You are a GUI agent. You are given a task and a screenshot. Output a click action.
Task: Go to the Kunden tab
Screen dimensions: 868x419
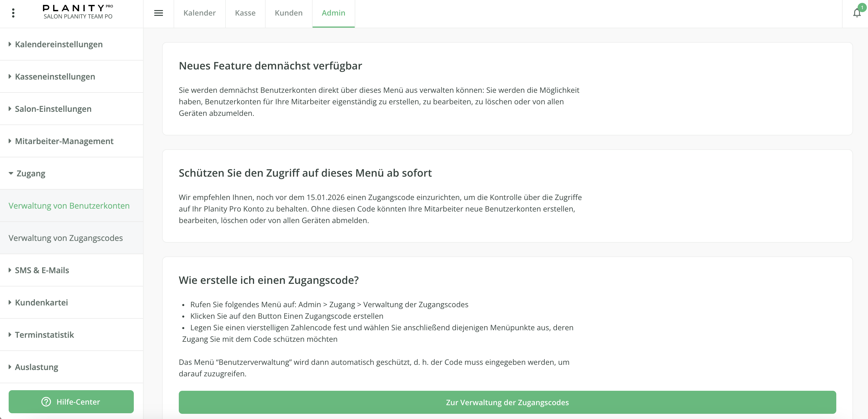coord(288,13)
